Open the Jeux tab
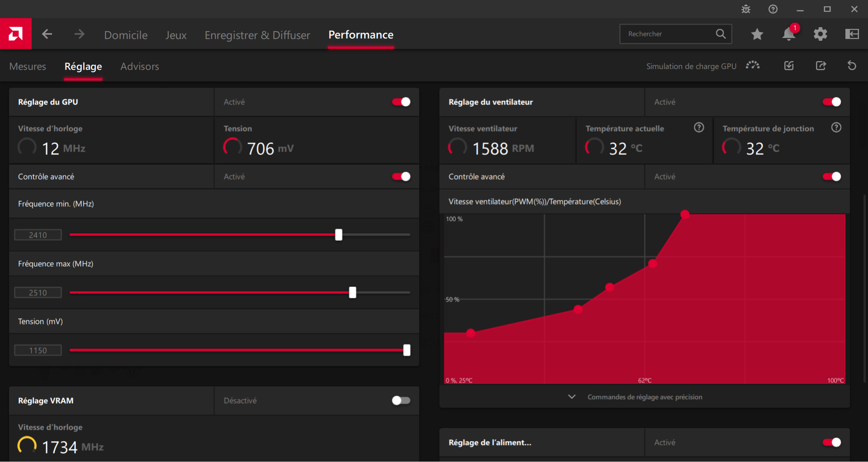Screen dimensions: 868x462 coord(176,35)
